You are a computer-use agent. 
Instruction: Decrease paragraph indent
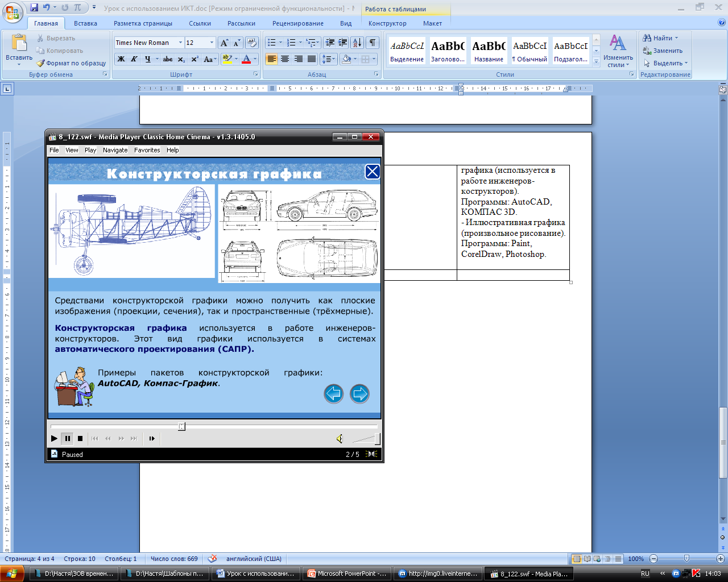330,43
